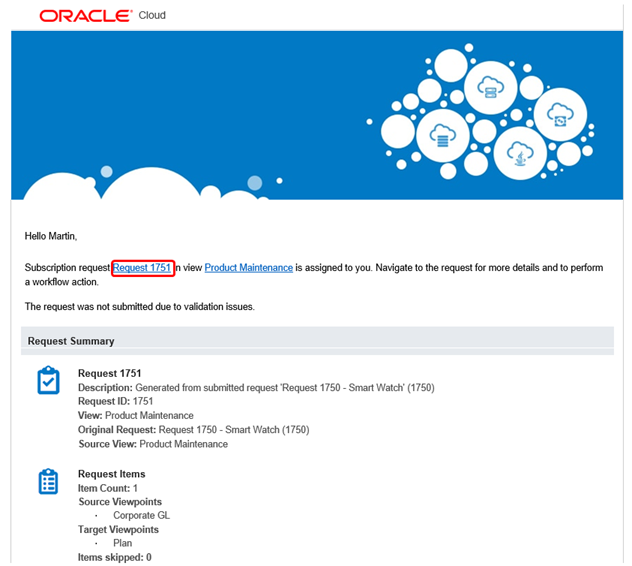Select the 'Request Items' heading

pyautogui.click(x=112, y=474)
